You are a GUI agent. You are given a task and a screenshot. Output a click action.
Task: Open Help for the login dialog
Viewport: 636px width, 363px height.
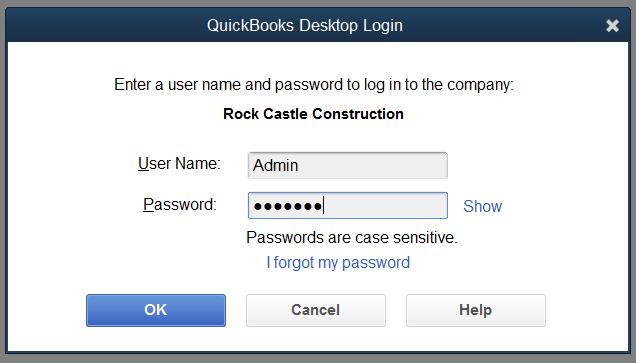[x=476, y=310]
